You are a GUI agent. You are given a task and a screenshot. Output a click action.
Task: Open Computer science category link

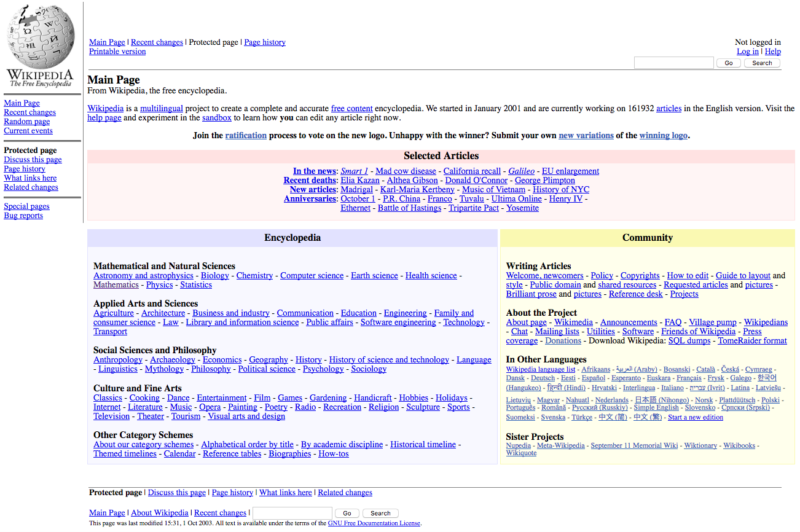(x=312, y=276)
